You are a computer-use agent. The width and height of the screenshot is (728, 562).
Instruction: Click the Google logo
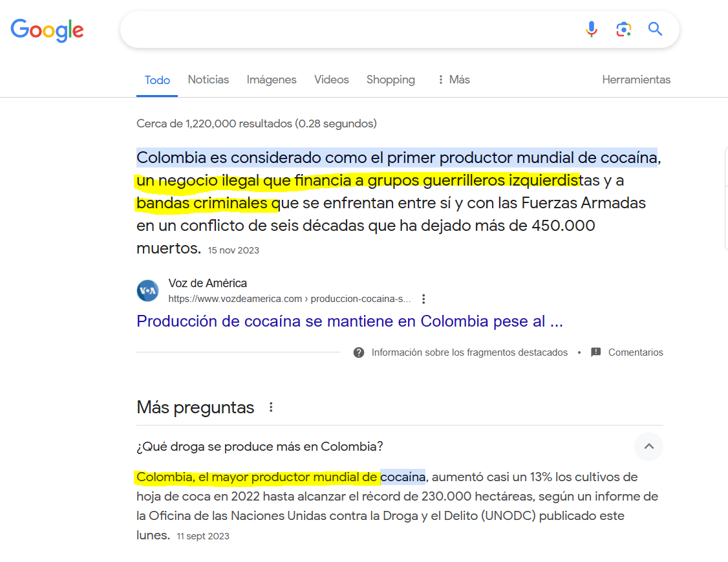pos(47,30)
